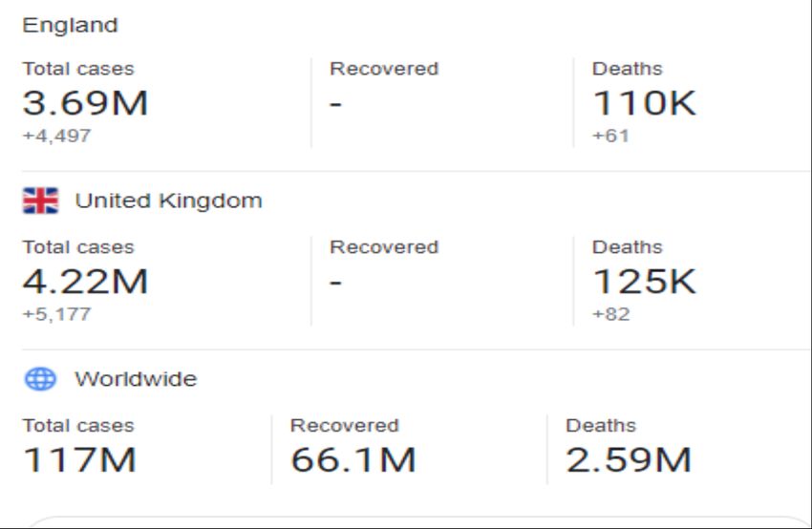Click UK daily case increase +5,177
Screen dimensions: 812x529
point(57,314)
